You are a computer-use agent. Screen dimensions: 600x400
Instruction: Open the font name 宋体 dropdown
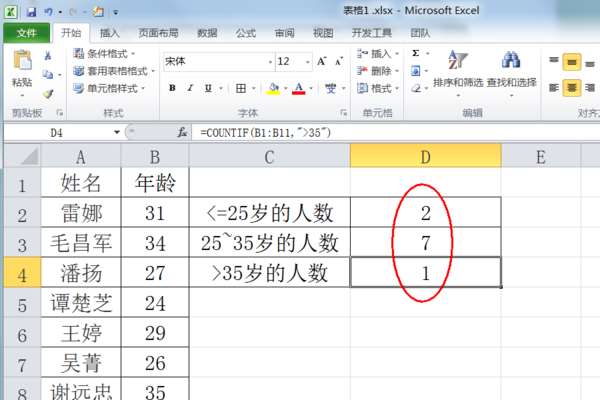click(x=270, y=62)
